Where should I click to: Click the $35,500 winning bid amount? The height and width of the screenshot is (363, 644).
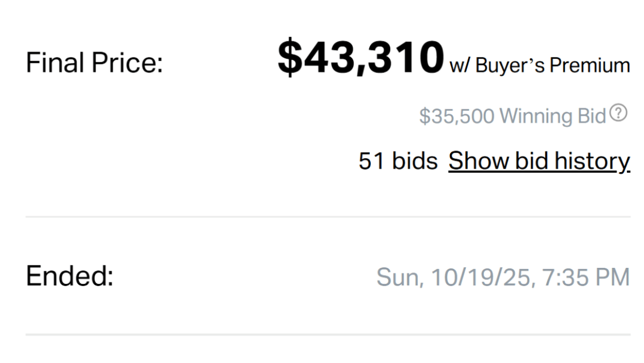[x=456, y=116]
